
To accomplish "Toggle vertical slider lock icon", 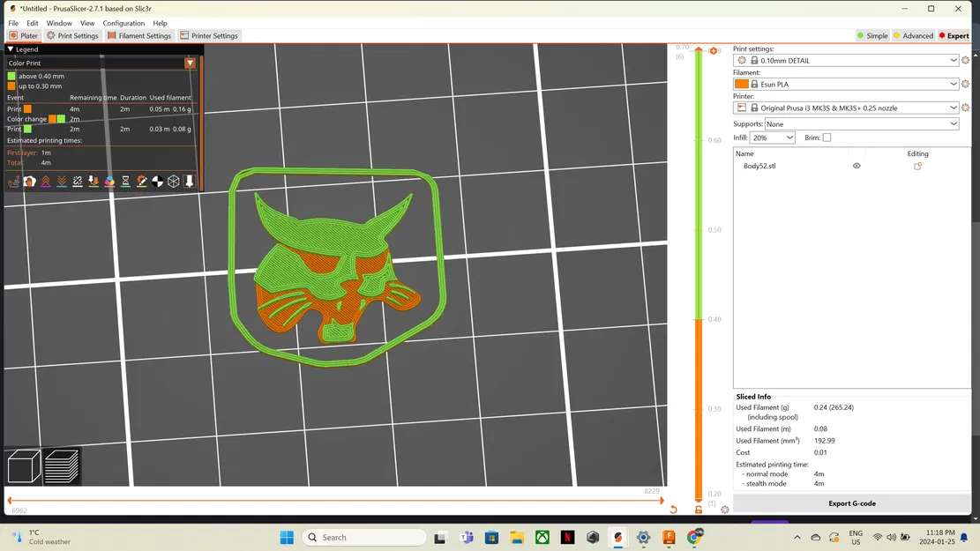I will pos(699,510).
